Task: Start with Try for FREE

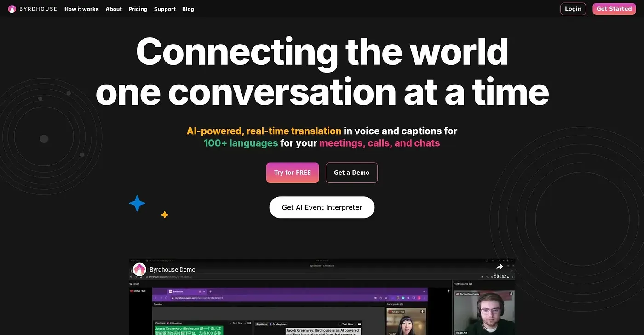Action: tap(293, 173)
